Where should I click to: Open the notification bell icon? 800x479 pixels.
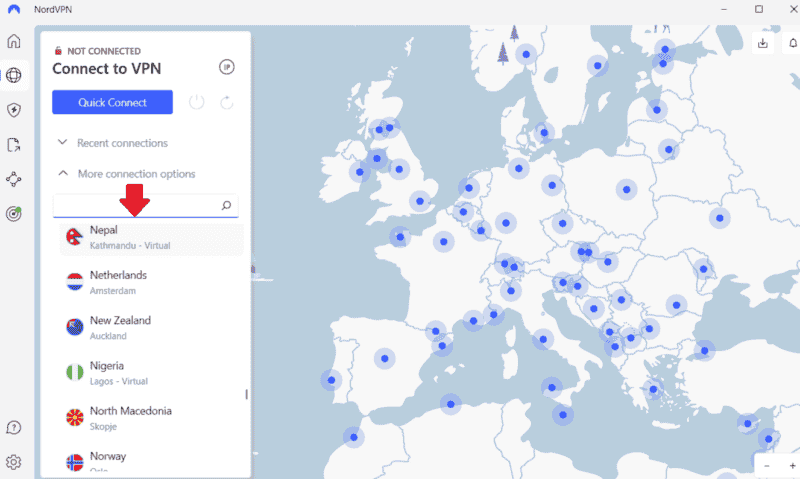[793, 43]
